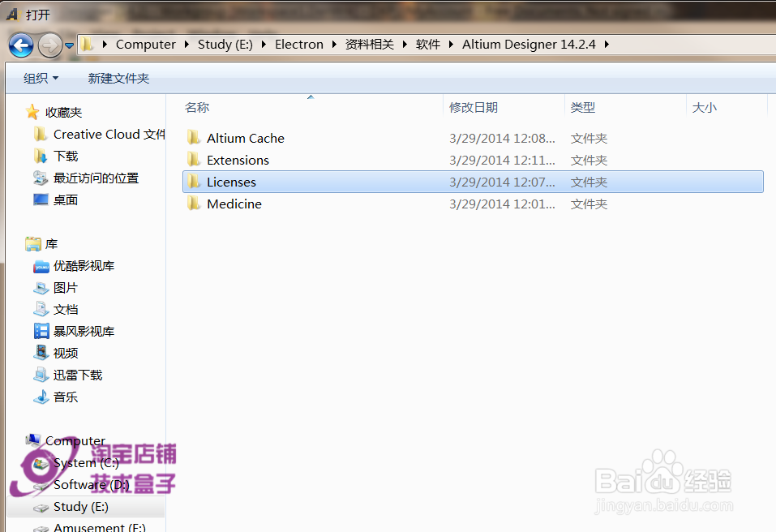Viewport: 776px width, 532px height.
Task: Open the 组织 (Organize) menu
Action: tap(41, 78)
